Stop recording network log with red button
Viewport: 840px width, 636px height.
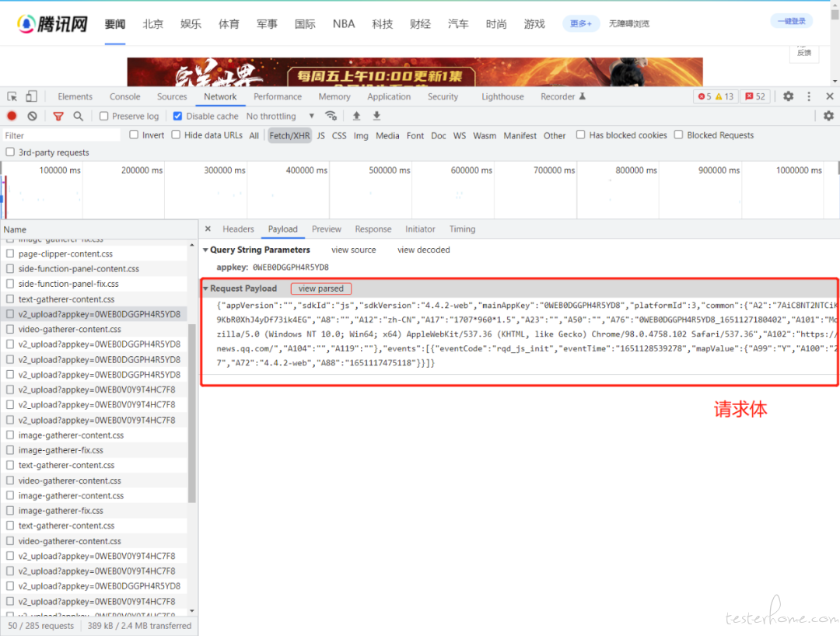click(12, 116)
